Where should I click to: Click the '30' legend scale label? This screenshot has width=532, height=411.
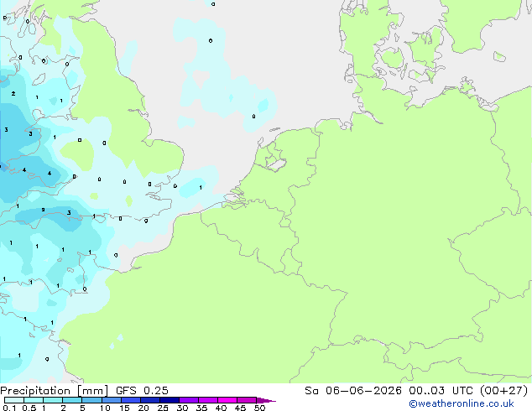(x=182, y=408)
